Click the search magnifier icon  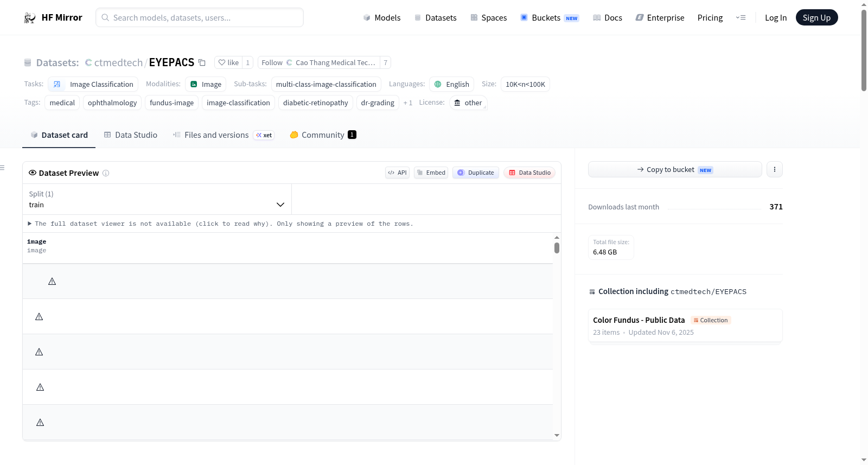105,18
